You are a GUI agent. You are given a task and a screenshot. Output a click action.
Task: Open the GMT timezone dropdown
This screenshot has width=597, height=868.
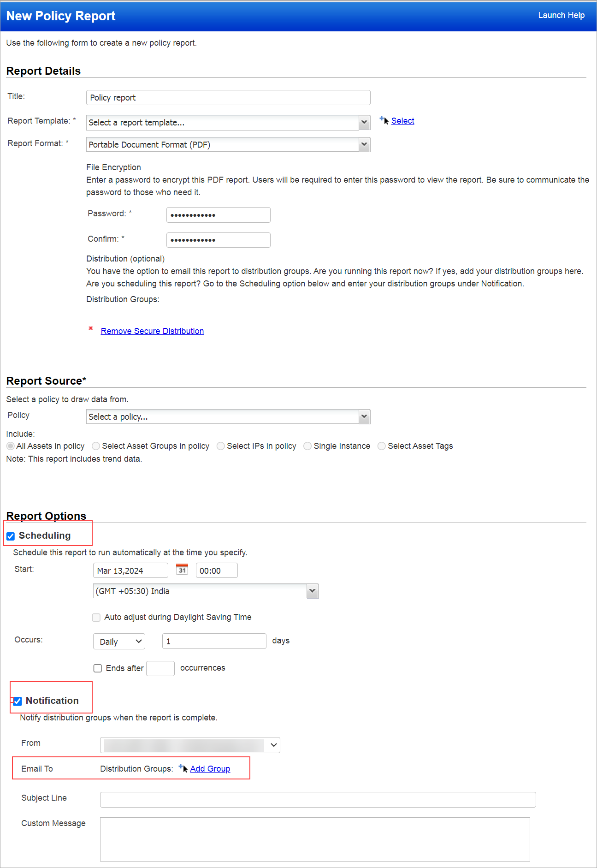[x=312, y=591]
